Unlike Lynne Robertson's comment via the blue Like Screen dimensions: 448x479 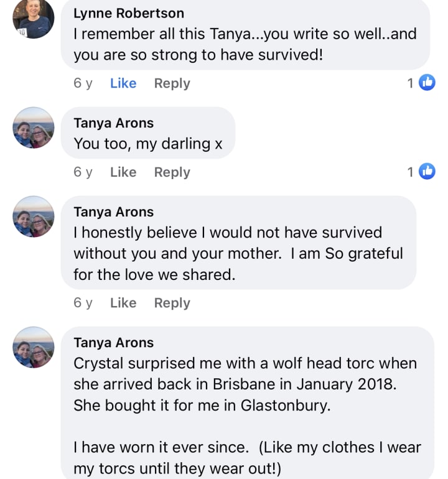123,83
